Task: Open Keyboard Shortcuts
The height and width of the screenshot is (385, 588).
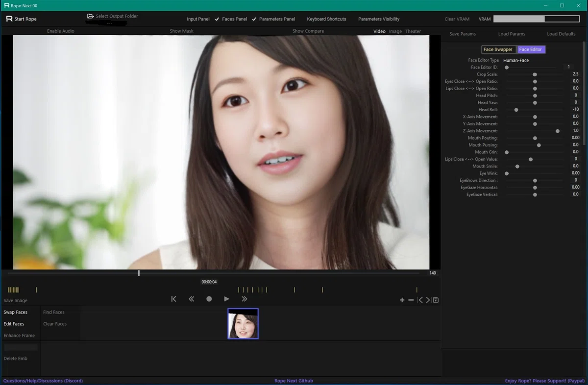Action: pyautogui.click(x=326, y=19)
